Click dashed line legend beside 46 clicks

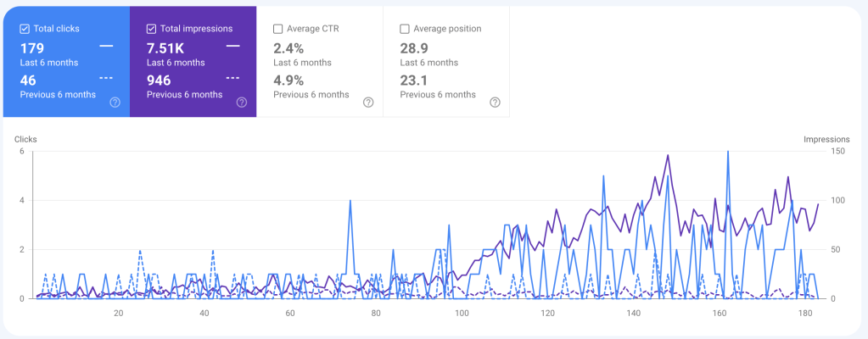tap(106, 79)
